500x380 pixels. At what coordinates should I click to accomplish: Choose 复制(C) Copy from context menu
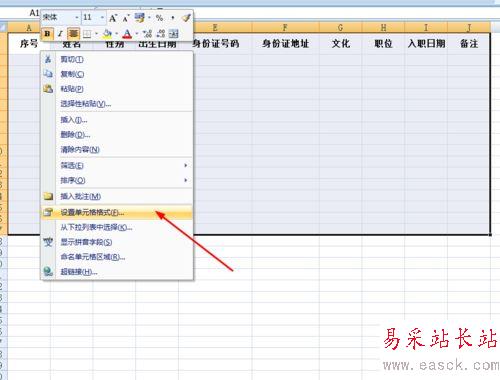117,74
